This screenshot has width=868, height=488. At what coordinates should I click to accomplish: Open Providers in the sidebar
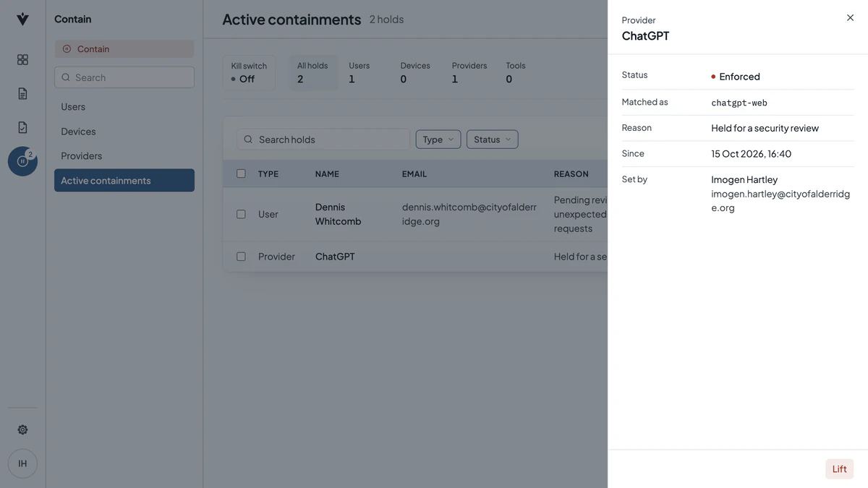(x=124, y=156)
